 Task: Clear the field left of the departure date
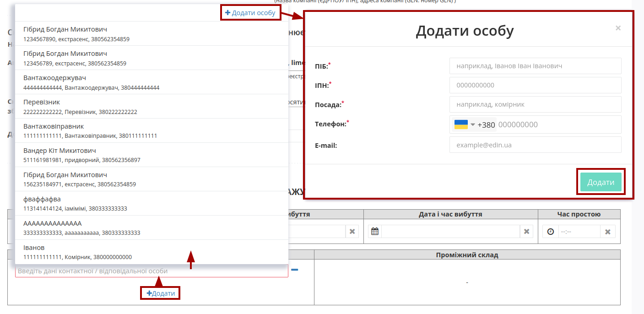[352, 232]
